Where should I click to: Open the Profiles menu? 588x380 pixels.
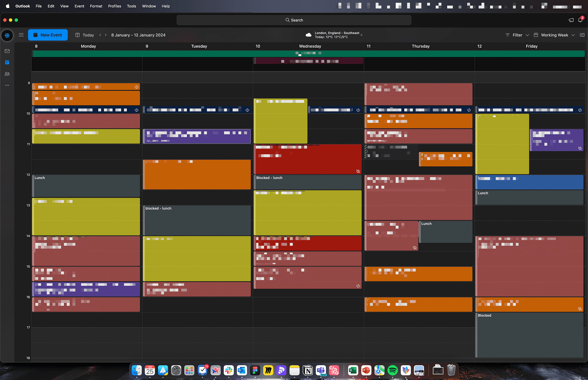point(114,6)
